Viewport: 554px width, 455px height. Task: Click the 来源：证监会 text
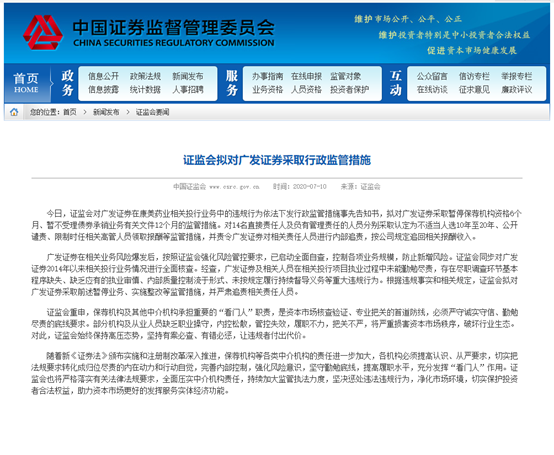pos(360,187)
